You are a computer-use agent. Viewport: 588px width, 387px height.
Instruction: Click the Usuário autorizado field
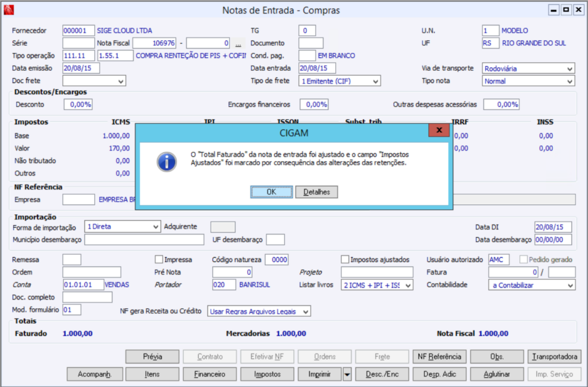[499, 260]
